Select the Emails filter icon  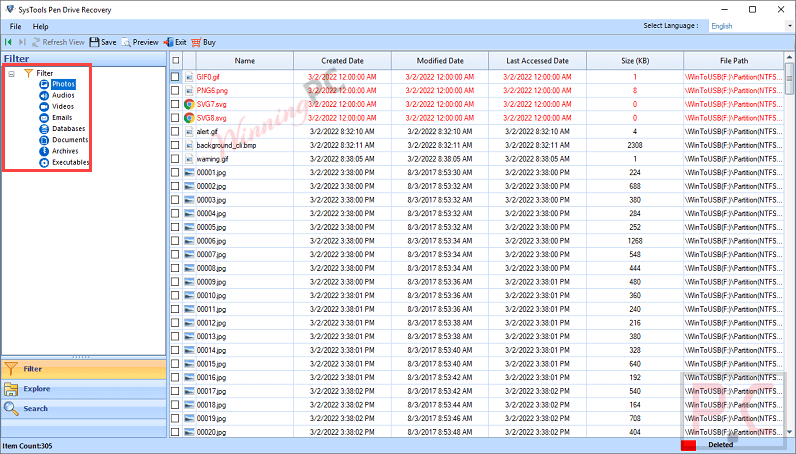[44, 118]
